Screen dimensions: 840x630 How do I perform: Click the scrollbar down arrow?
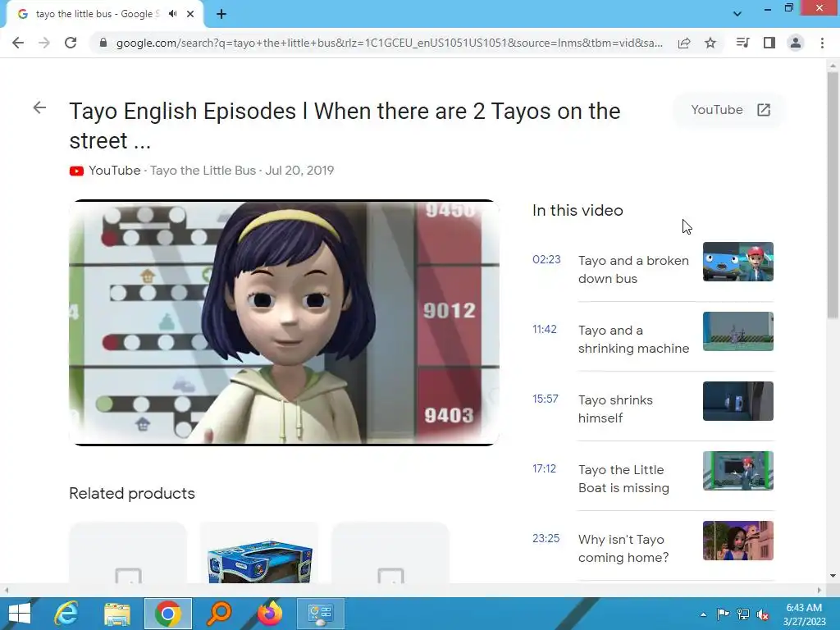[833, 576]
